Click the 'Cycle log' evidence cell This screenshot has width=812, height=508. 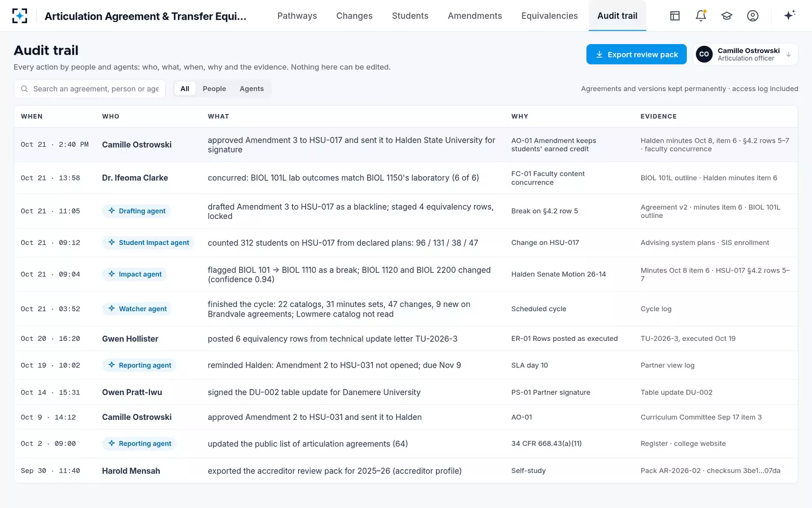point(656,309)
